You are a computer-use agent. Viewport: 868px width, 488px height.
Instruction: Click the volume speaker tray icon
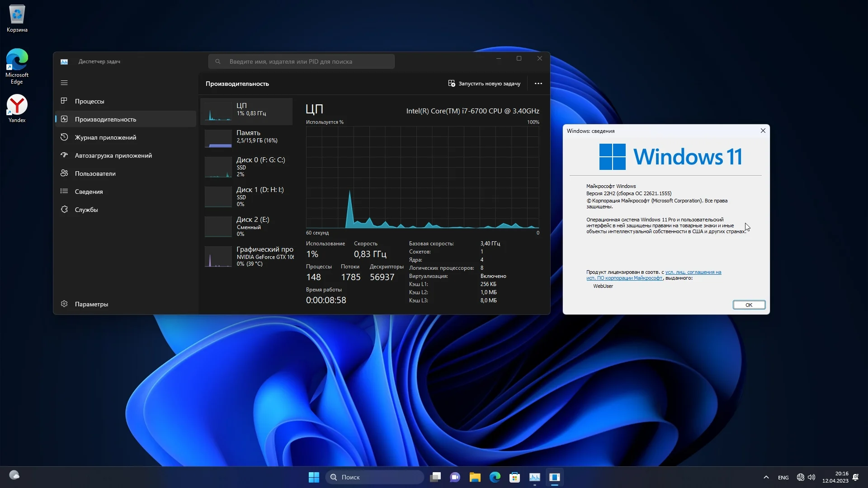click(x=811, y=477)
